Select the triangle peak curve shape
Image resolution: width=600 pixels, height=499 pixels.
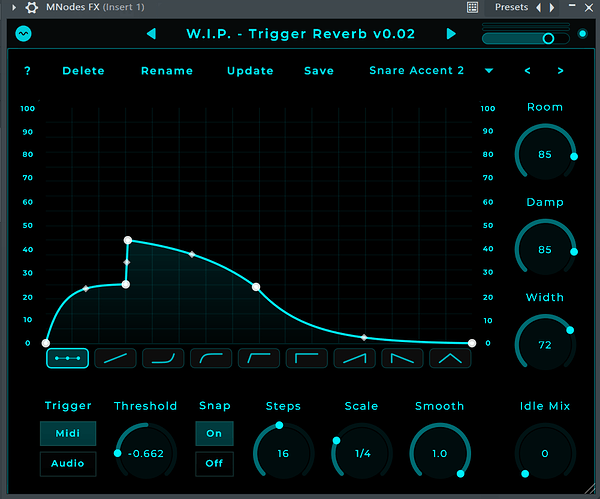pos(450,358)
